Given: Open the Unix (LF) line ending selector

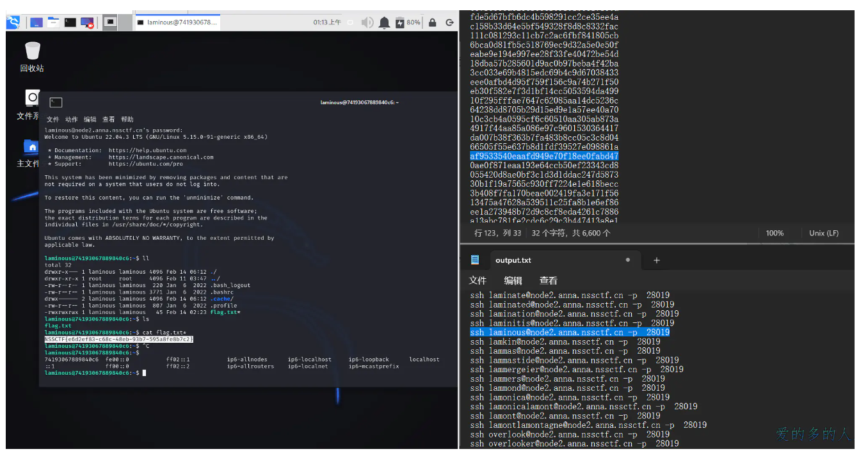Looking at the screenshot, I should click(823, 233).
